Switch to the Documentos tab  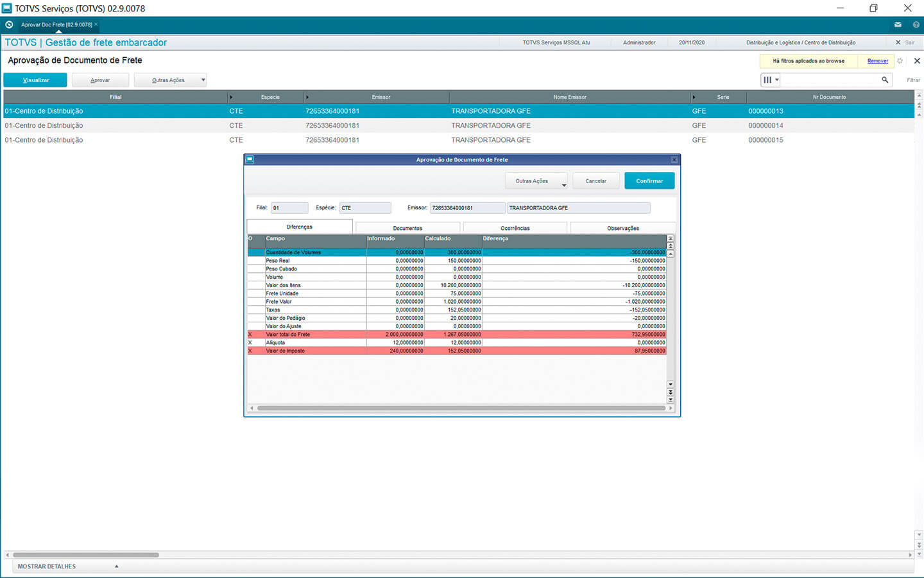pyautogui.click(x=407, y=228)
